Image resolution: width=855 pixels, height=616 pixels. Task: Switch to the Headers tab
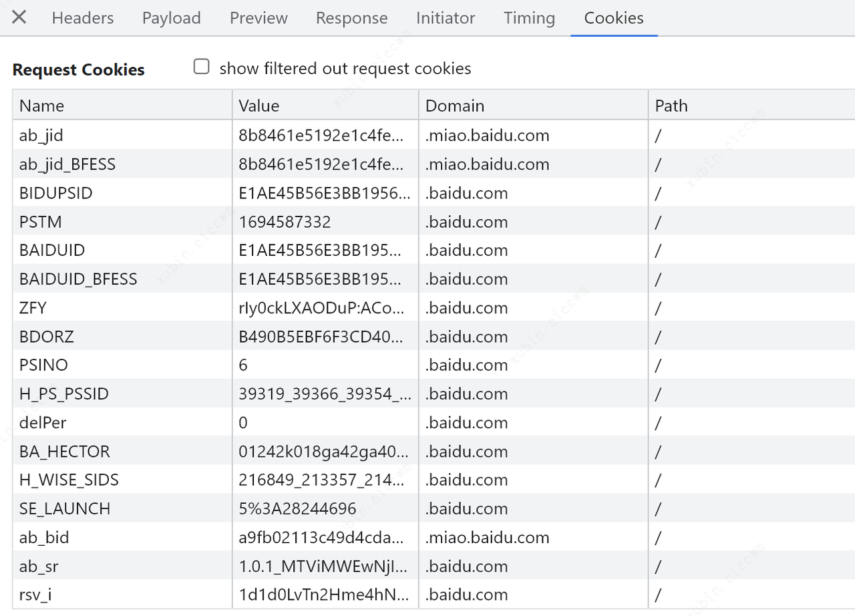point(83,18)
